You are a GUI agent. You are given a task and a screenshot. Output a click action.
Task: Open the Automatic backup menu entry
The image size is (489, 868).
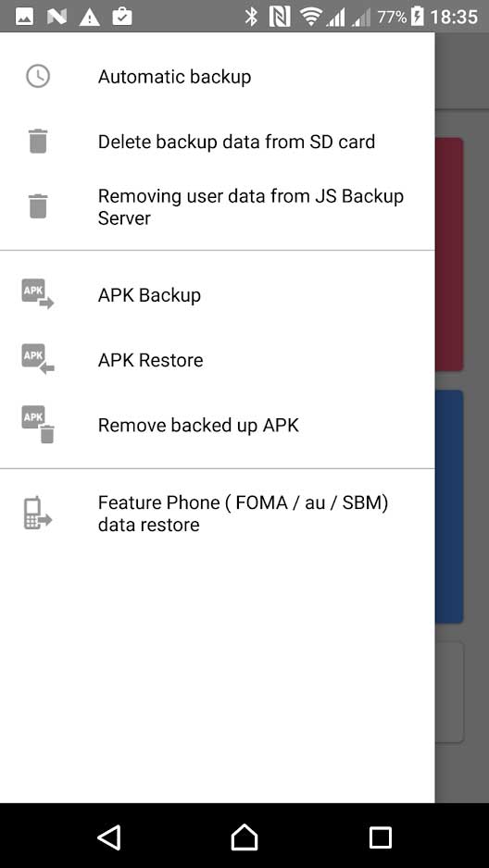pyautogui.click(x=217, y=77)
